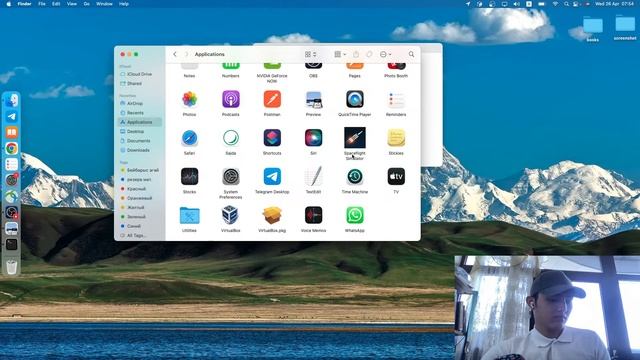
Task: Launch Google Chrome from the Dock
Action: click(x=11, y=148)
